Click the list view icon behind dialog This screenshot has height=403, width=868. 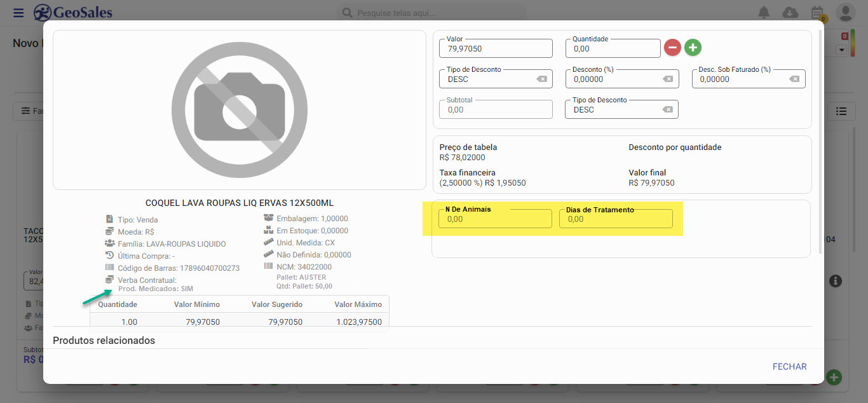(x=841, y=111)
